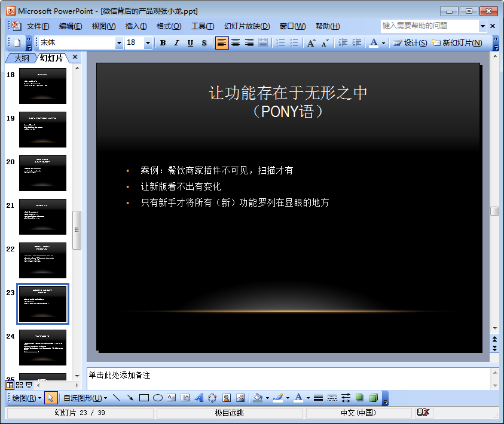Decrease the indent level
The width and height of the screenshot is (504, 424).
coord(343,42)
